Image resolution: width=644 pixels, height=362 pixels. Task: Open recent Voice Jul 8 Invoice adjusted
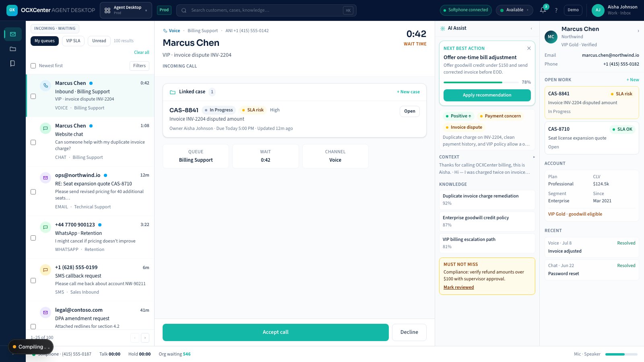[592, 247]
